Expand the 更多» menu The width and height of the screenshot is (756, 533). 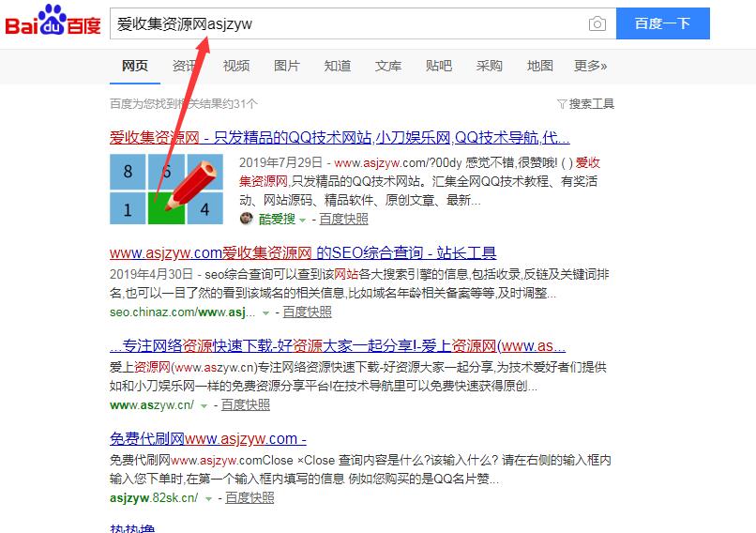(x=590, y=66)
